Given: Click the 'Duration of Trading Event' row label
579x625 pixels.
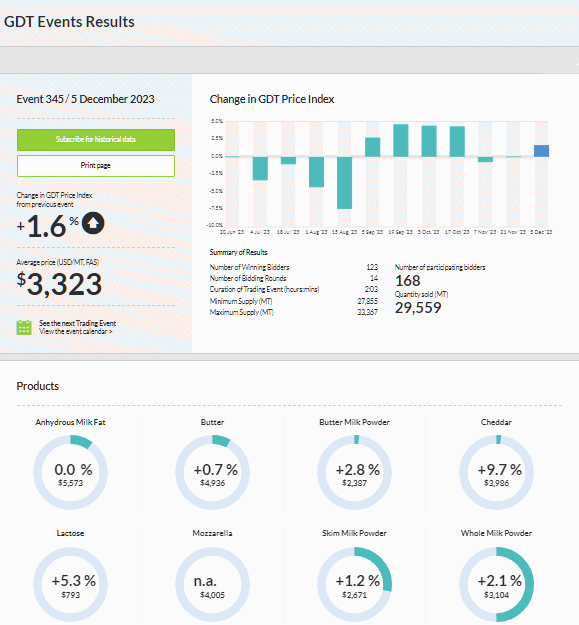Looking at the screenshot, I should coord(264,289).
